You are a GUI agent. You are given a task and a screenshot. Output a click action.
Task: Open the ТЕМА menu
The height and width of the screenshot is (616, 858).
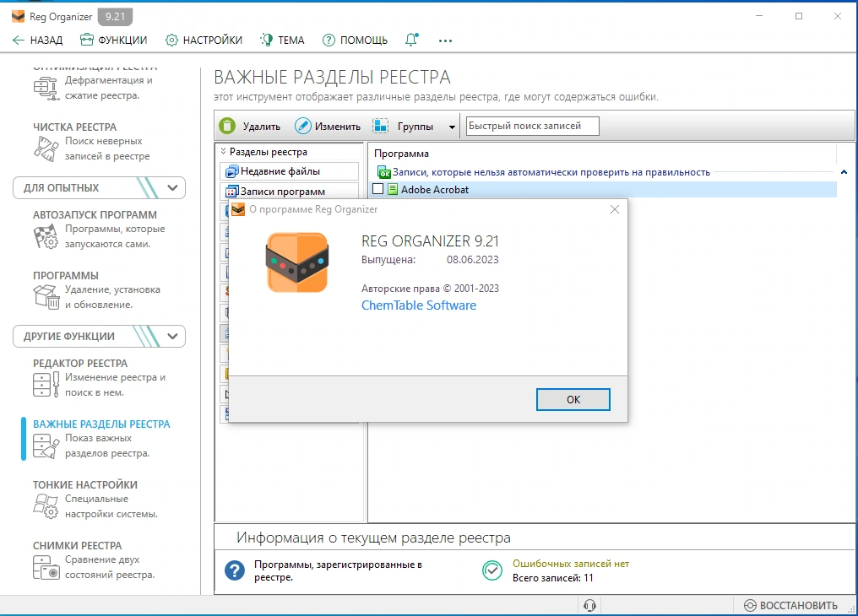(x=282, y=40)
